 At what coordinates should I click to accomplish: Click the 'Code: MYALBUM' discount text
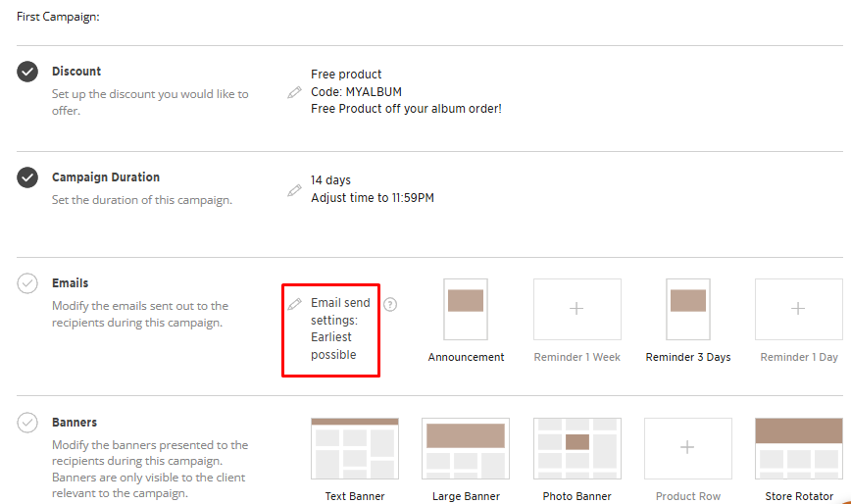click(356, 92)
